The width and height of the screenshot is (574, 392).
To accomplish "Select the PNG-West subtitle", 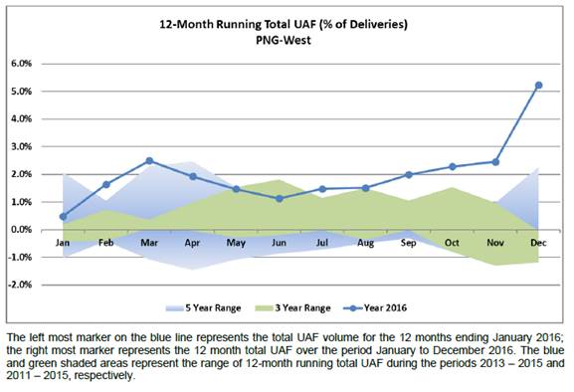I will [x=284, y=40].
